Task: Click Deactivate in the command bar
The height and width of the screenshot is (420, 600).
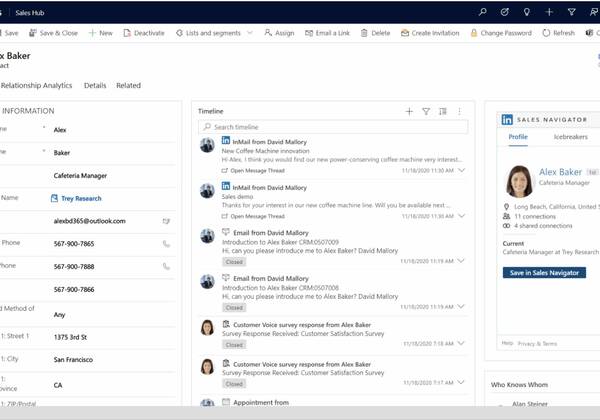Action: [x=143, y=33]
